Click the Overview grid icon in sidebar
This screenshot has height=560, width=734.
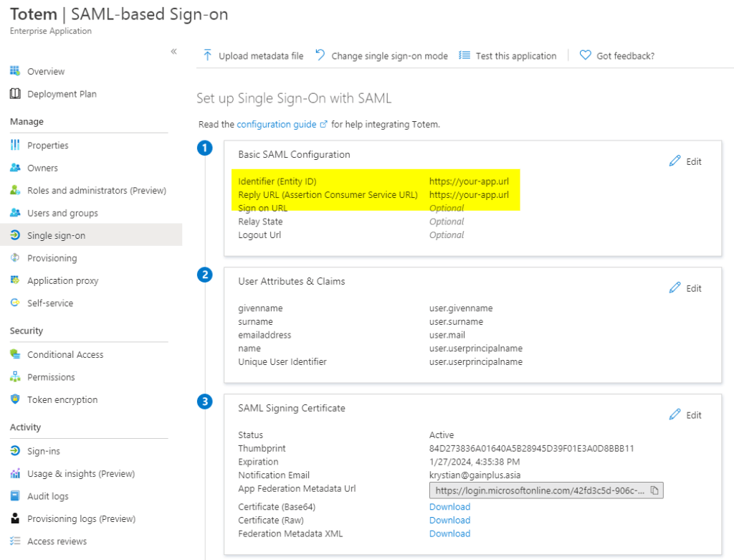tap(15, 71)
